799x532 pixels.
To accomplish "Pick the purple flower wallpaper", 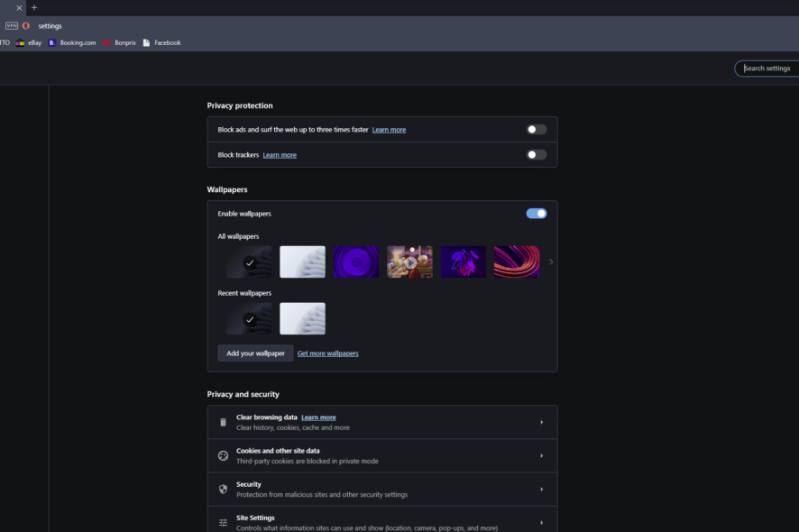I will click(x=464, y=261).
